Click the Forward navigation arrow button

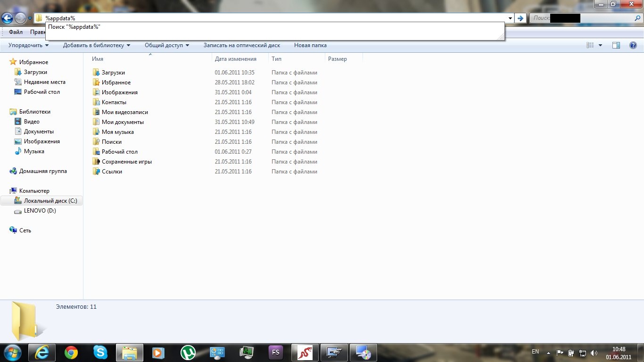(x=20, y=18)
